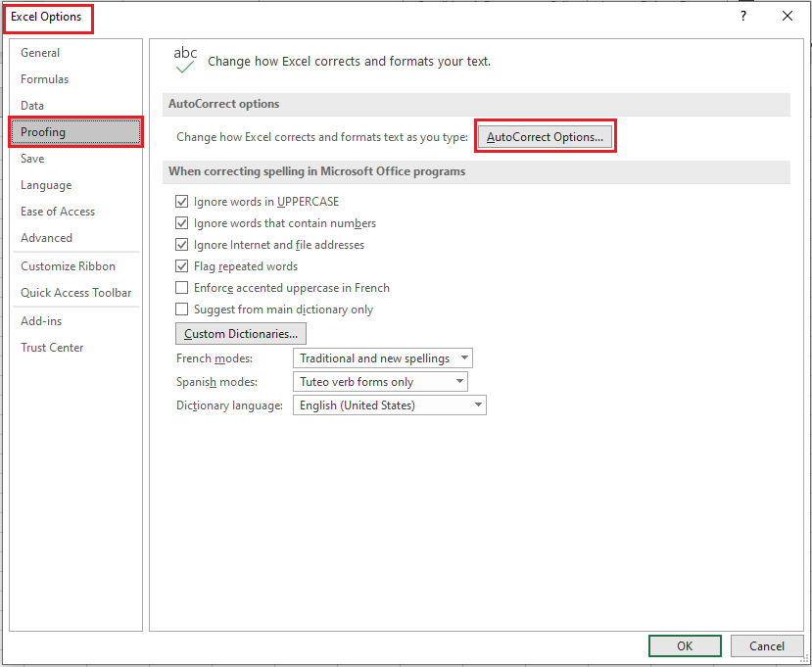This screenshot has height=667, width=812.
Task: Enable Suggest from main dictionary only
Action: point(182,310)
